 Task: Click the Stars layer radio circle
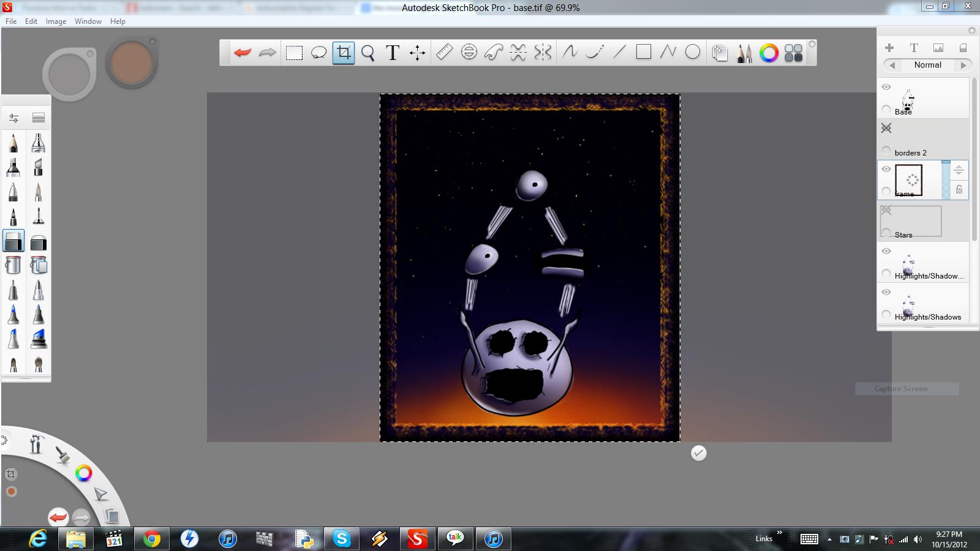886,232
